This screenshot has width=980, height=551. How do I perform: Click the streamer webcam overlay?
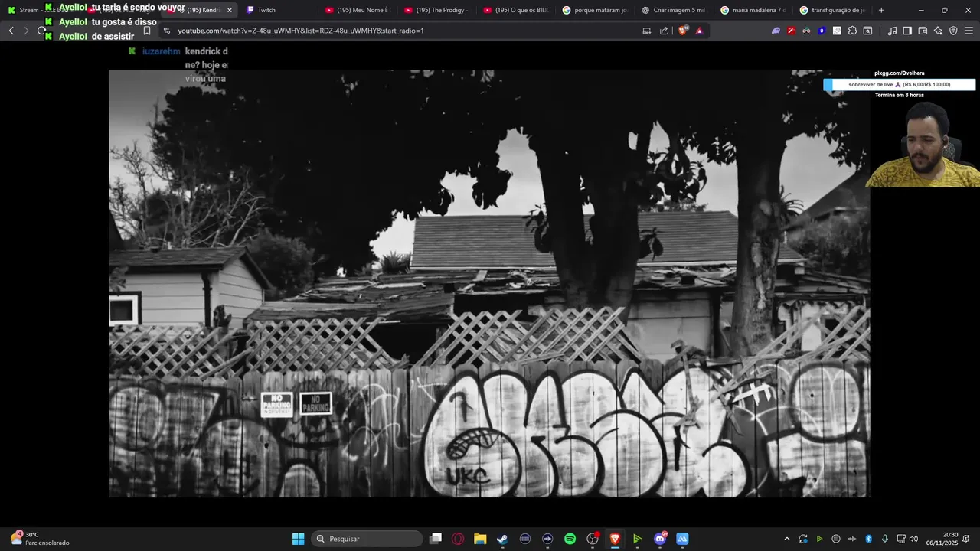[x=923, y=145]
